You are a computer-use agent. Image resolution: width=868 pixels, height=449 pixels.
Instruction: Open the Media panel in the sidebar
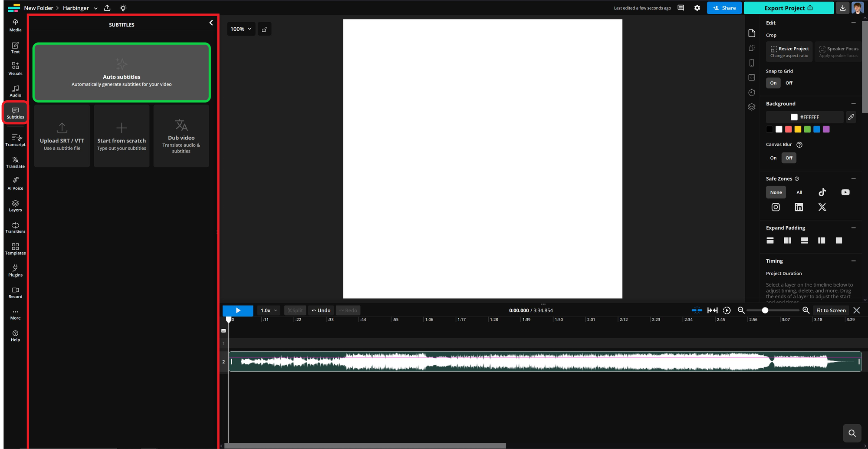coord(15,25)
